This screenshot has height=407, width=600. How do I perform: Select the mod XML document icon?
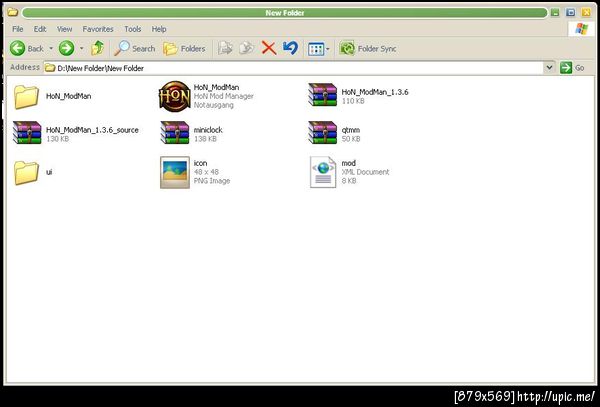point(323,172)
